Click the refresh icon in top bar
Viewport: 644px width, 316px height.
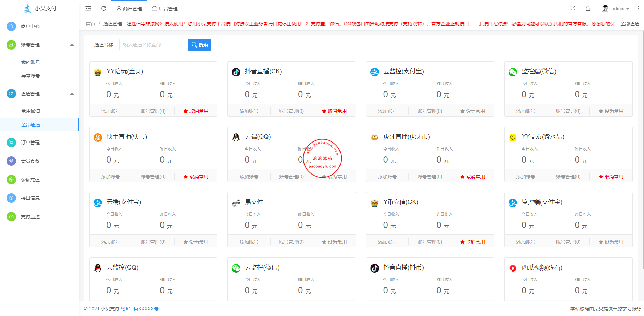pos(104,8)
